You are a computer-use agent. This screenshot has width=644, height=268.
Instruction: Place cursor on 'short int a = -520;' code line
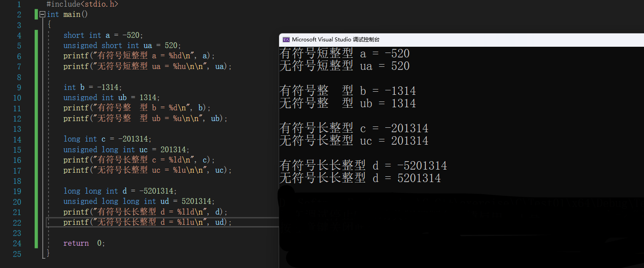coord(103,35)
